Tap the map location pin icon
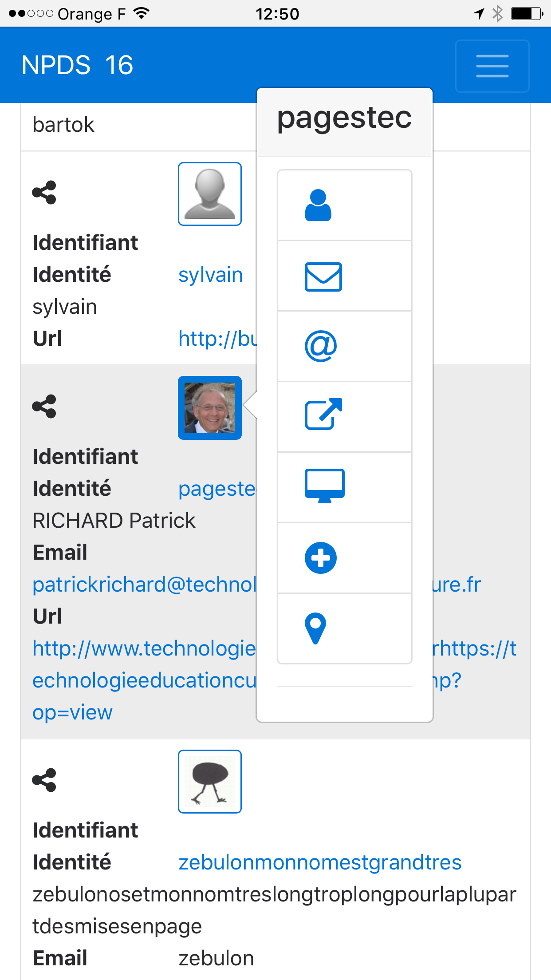 click(x=315, y=628)
